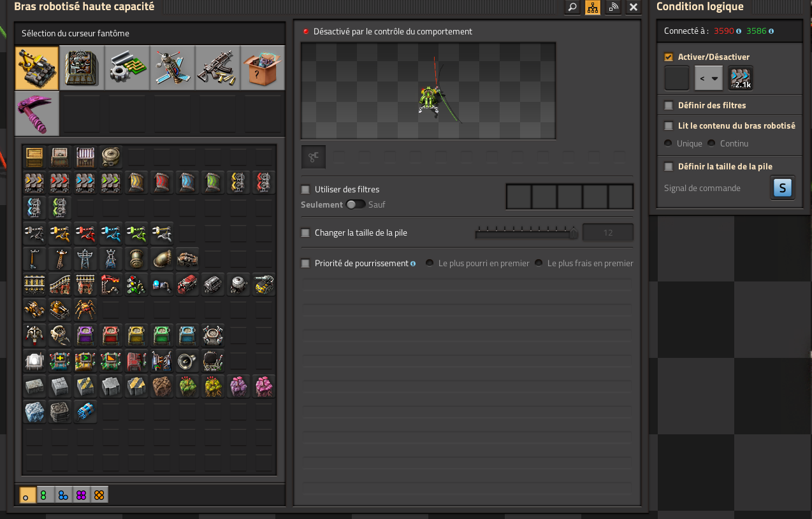Open the search magnifier in title bar
The width and height of the screenshot is (812, 519).
(x=572, y=7)
